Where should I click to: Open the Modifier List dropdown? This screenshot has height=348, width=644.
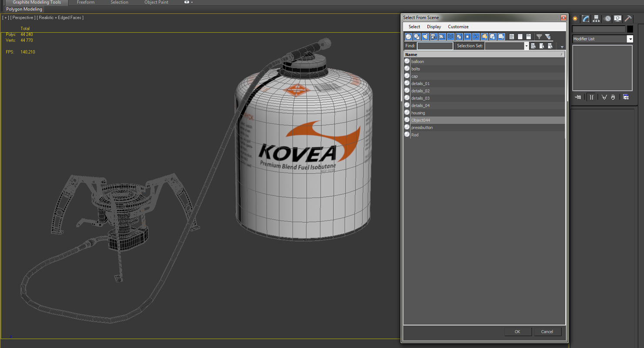pos(630,39)
